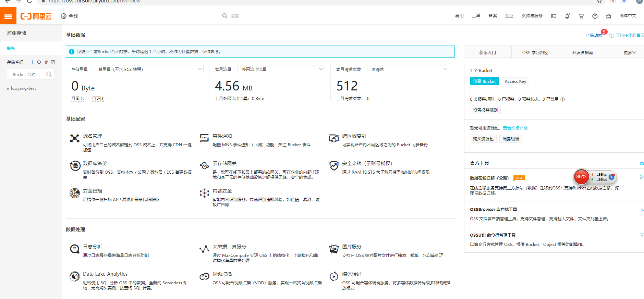Open the 工单 menu
Screen dimensions: 644x299
(476, 16)
